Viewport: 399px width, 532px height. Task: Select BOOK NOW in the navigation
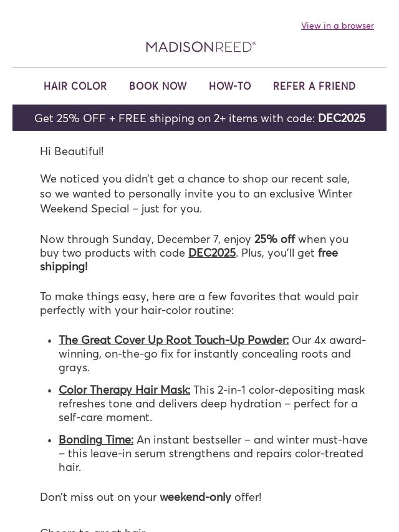tap(158, 86)
